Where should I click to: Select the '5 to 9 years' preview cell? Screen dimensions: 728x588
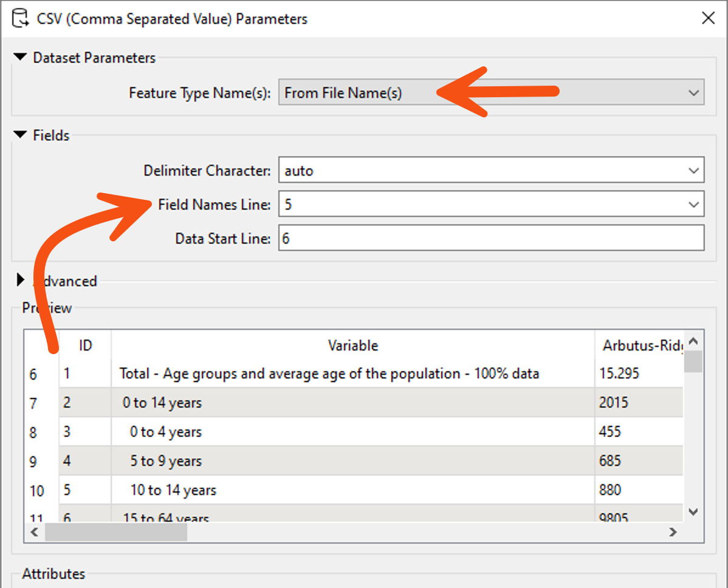tap(353, 461)
